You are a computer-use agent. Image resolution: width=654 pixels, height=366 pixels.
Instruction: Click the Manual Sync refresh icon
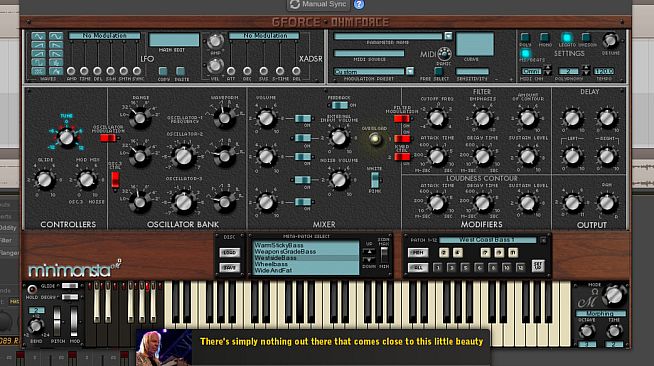(x=295, y=4)
